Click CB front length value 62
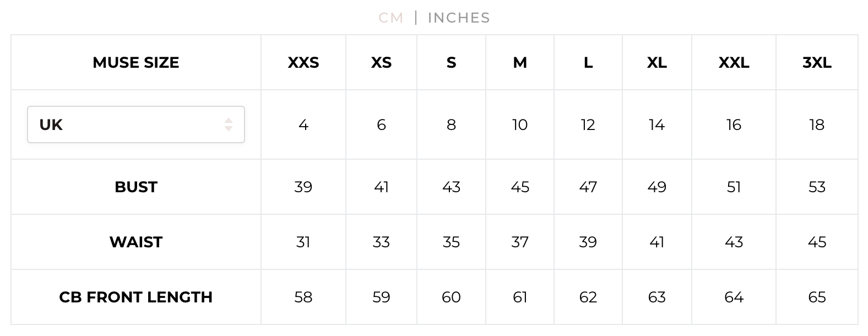 point(588,297)
